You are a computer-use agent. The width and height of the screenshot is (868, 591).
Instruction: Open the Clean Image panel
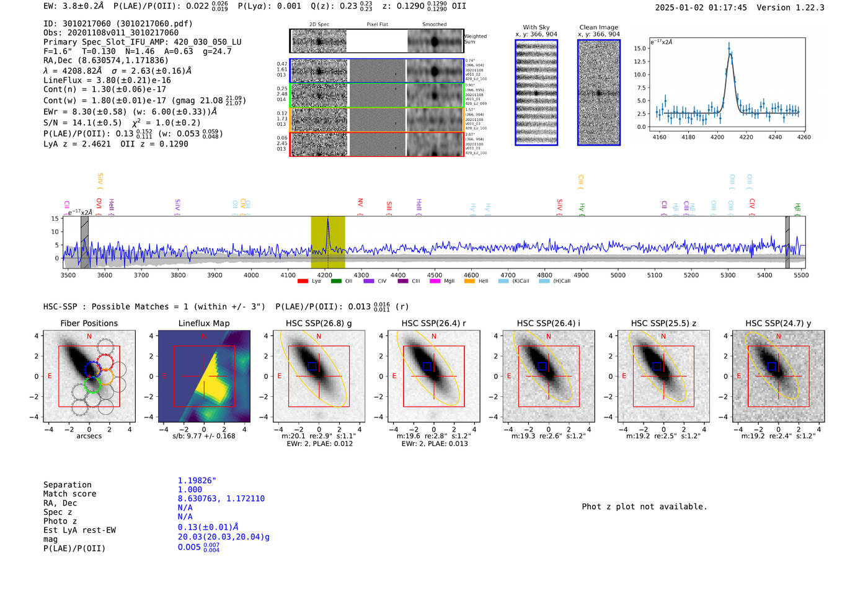click(599, 92)
